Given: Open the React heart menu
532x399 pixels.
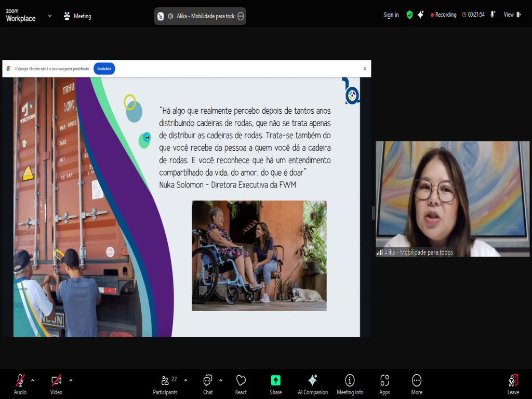Looking at the screenshot, I should pyautogui.click(x=241, y=383).
